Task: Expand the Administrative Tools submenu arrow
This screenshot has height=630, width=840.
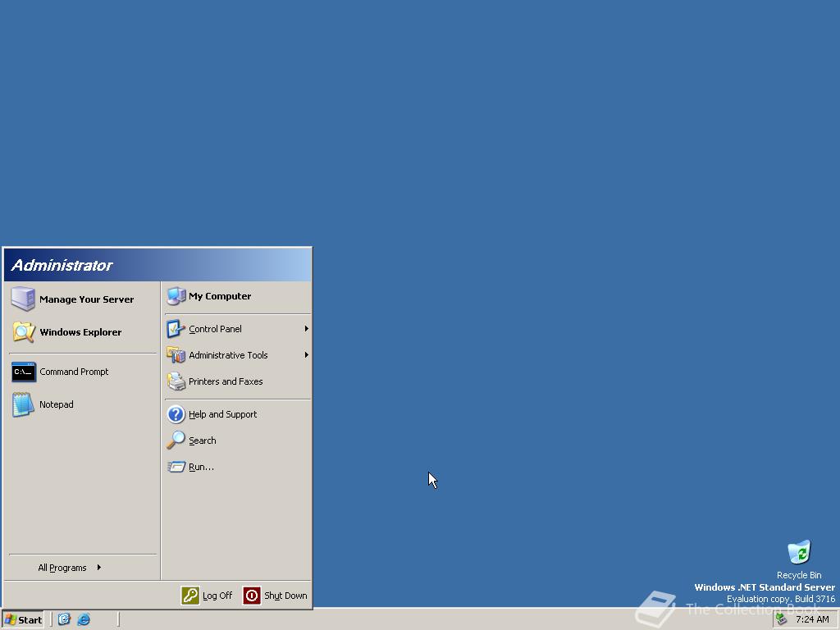Action: (307, 354)
